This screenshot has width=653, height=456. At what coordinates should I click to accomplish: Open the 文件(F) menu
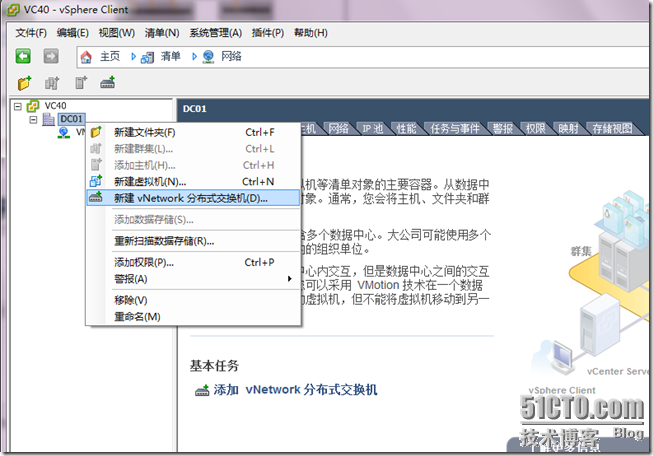pyautogui.click(x=31, y=32)
